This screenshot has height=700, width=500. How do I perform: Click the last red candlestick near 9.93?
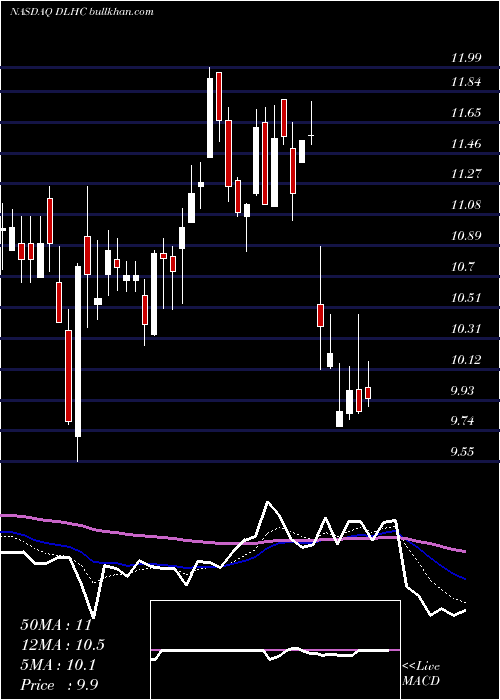coord(368,393)
